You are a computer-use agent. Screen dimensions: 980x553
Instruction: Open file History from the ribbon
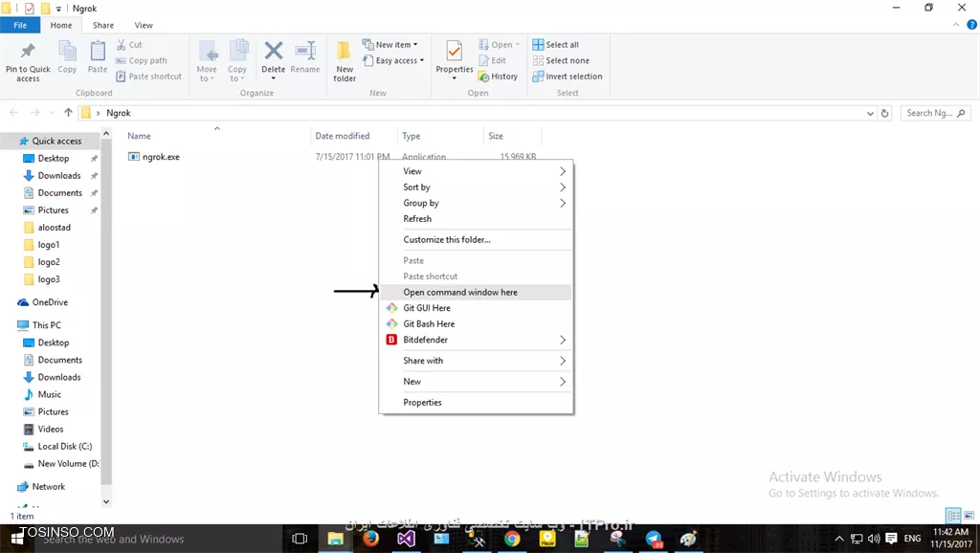(498, 77)
